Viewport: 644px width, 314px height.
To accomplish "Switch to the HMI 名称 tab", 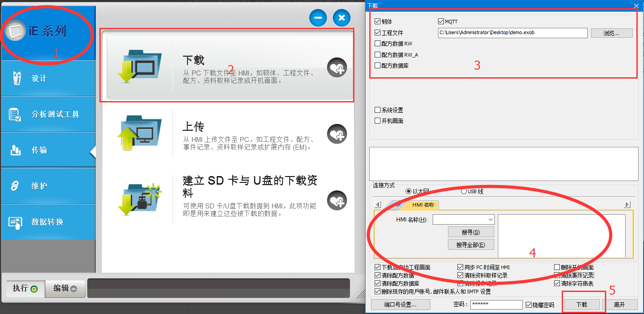I will pos(422,205).
